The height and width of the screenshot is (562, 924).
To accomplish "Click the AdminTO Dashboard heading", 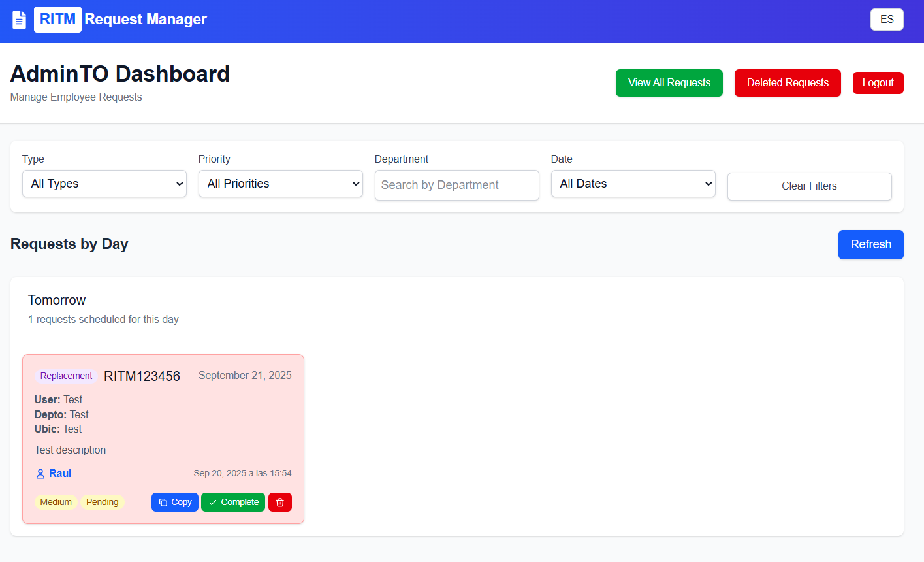I will coord(120,74).
